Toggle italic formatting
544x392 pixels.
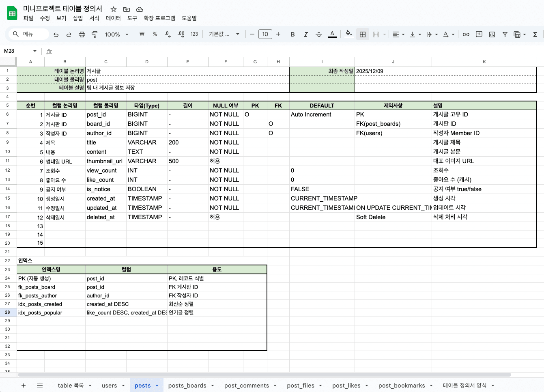305,34
